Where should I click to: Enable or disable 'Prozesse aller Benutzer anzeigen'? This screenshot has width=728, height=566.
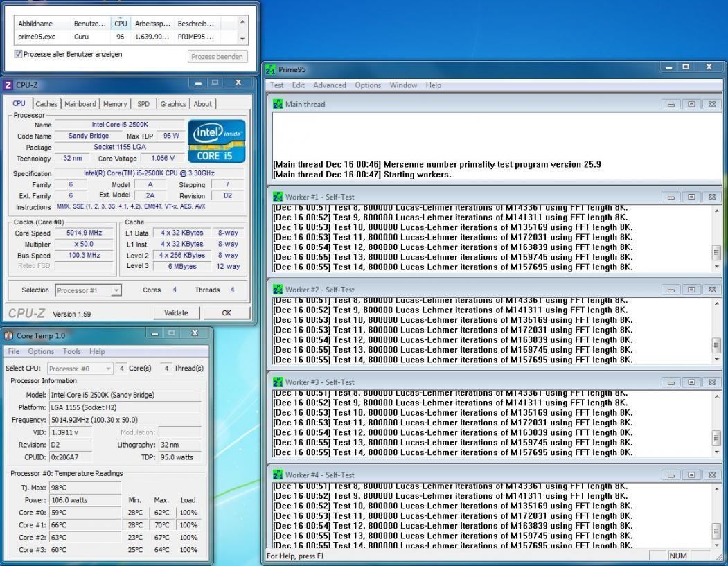coord(18,54)
